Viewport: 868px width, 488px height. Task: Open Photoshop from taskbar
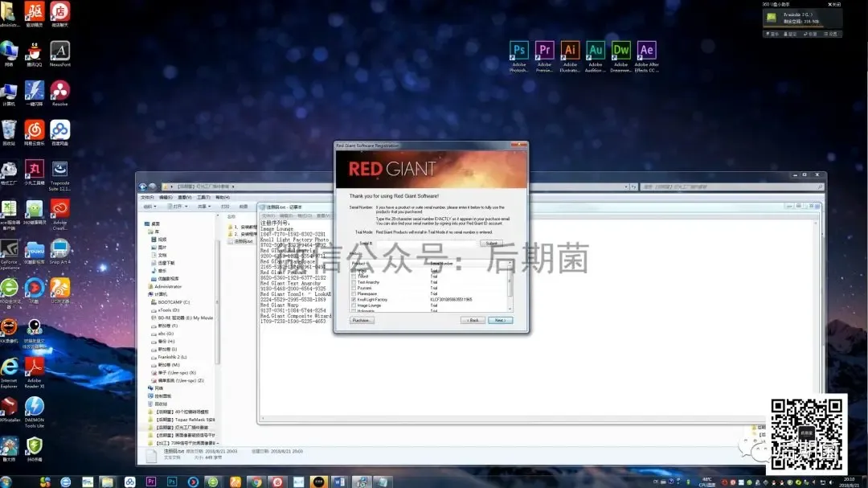tap(172, 482)
